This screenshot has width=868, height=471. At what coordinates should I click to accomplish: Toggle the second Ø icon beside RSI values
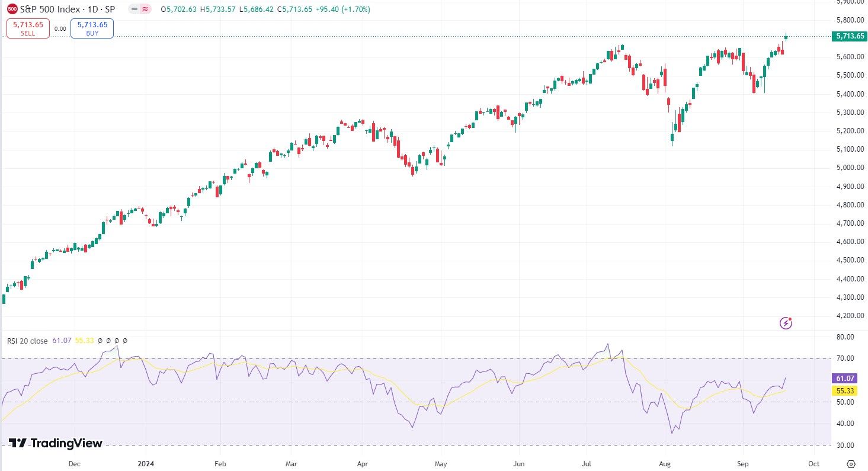108,341
